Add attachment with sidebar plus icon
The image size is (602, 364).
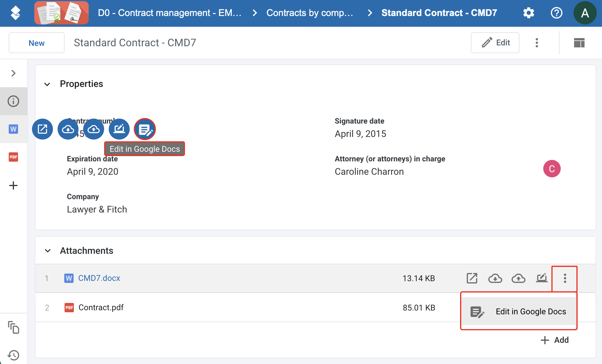point(13,185)
